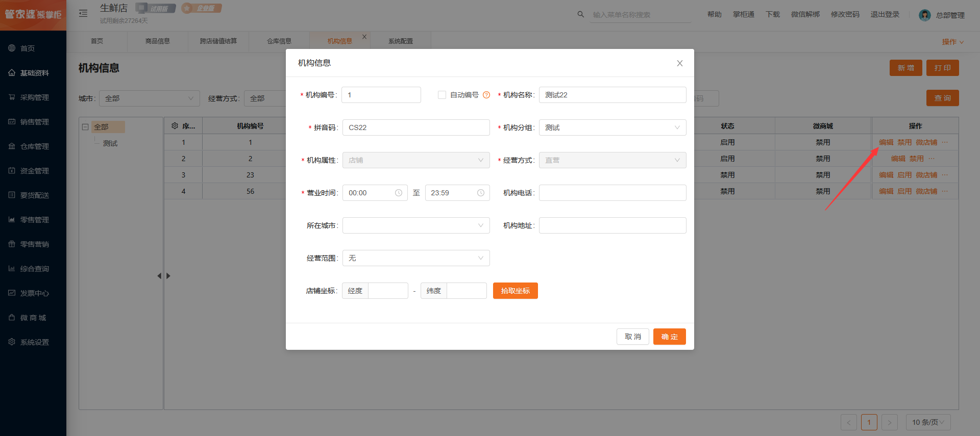Click the 机构电话 input field
980x436 pixels.
coord(612,193)
